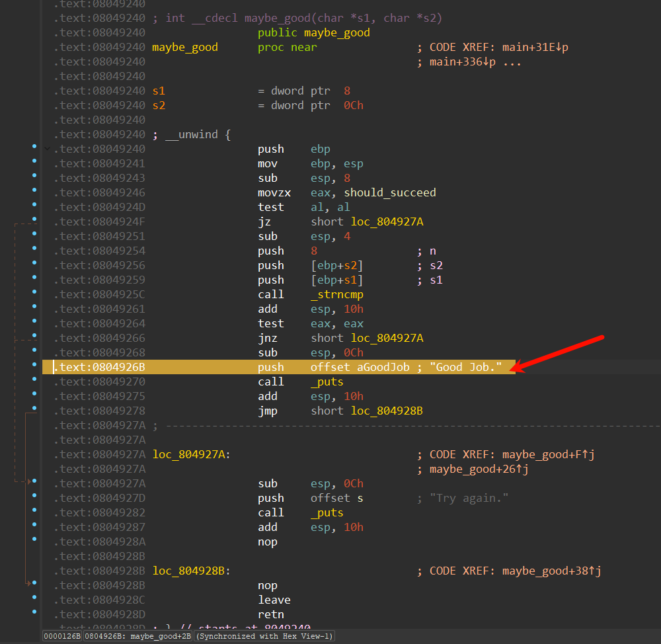Follow maybe_good+F xref comment
The height and width of the screenshot is (644, 661).
pyautogui.click(x=548, y=455)
